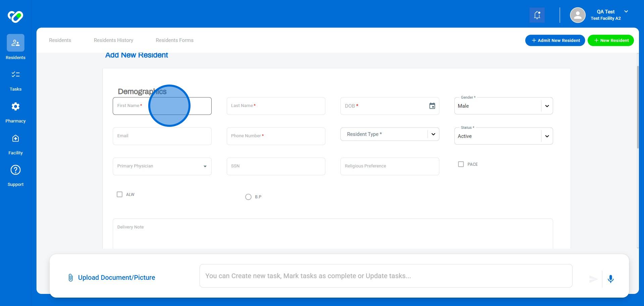Click the app logo in the sidebar

(x=15, y=16)
